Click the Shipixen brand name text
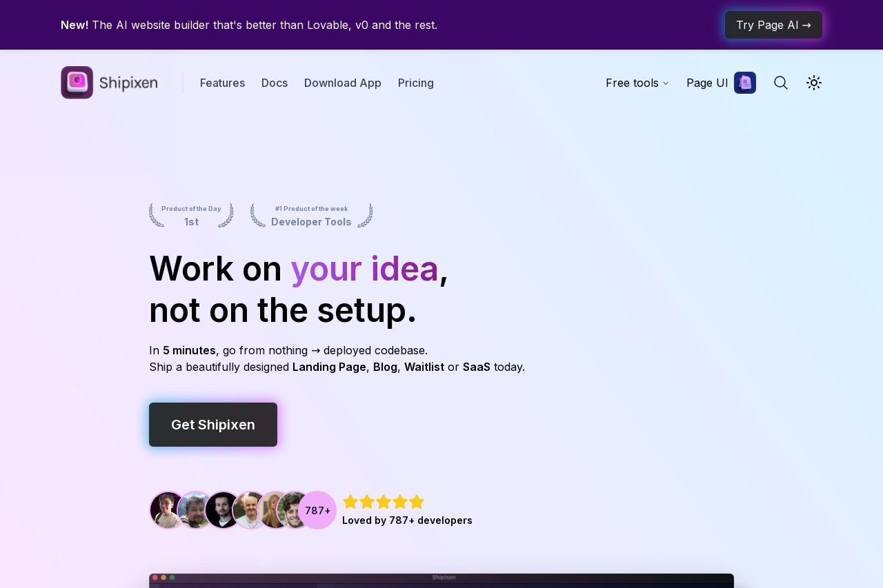The image size is (883, 588). [x=128, y=83]
